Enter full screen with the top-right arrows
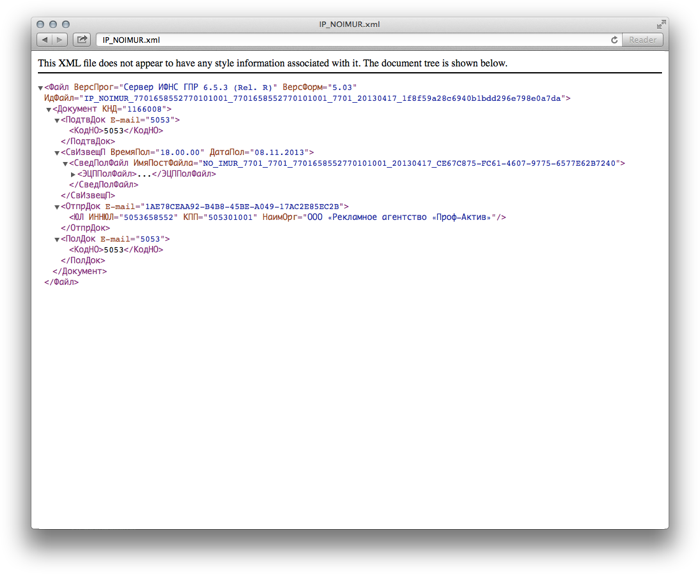Screen dimensions: 700x574 tap(661, 24)
